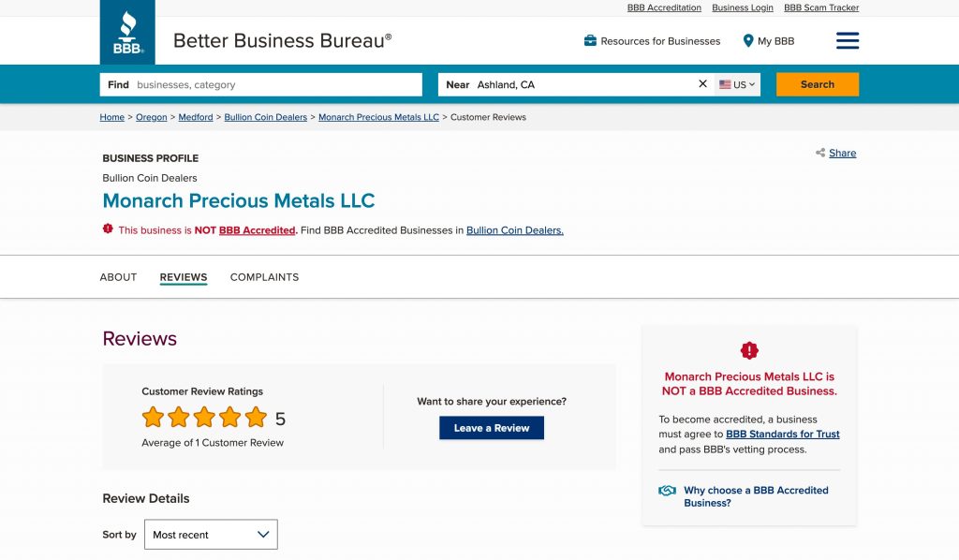Open the US country selector dropdown

pos(737,84)
